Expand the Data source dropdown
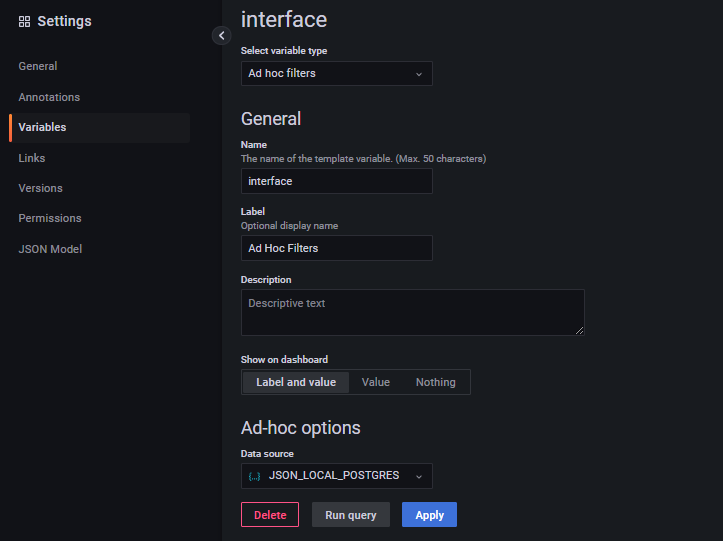723x541 pixels. coord(336,476)
